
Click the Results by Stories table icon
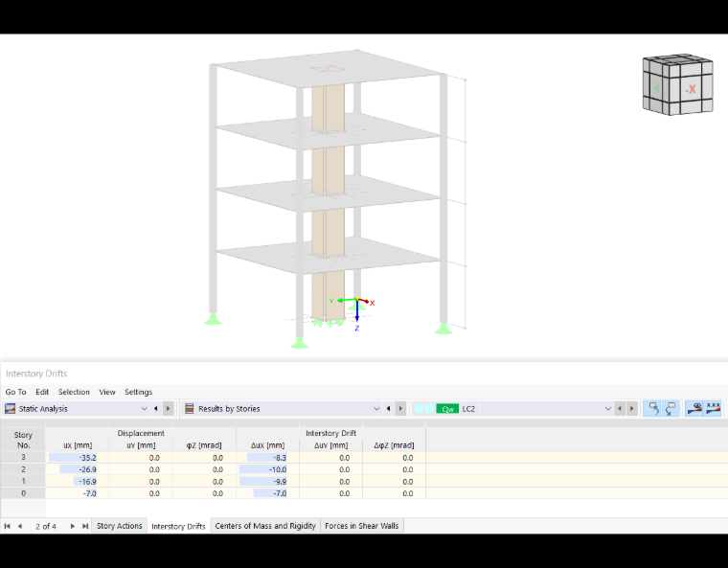tap(190, 409)
